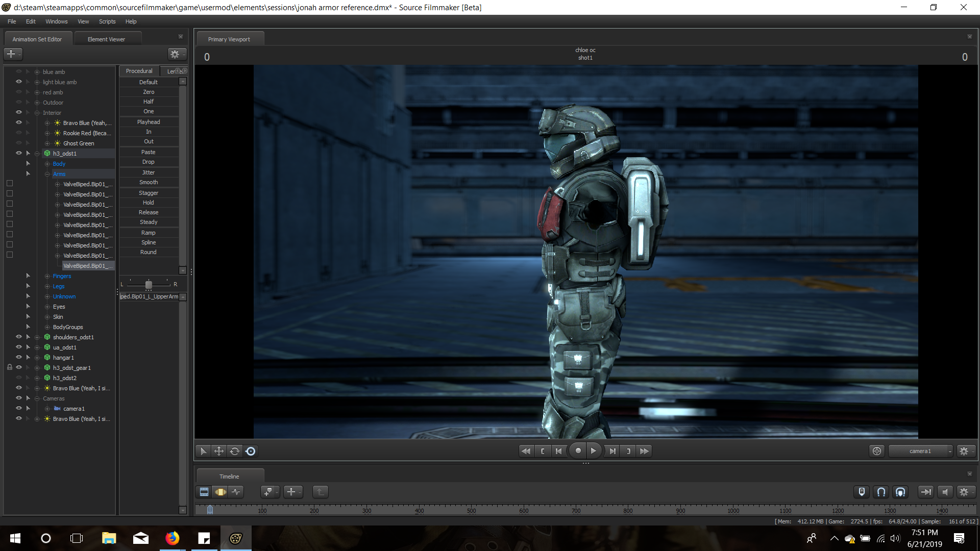
Task: Open the clip editor mode
Action: click(204, 492)
